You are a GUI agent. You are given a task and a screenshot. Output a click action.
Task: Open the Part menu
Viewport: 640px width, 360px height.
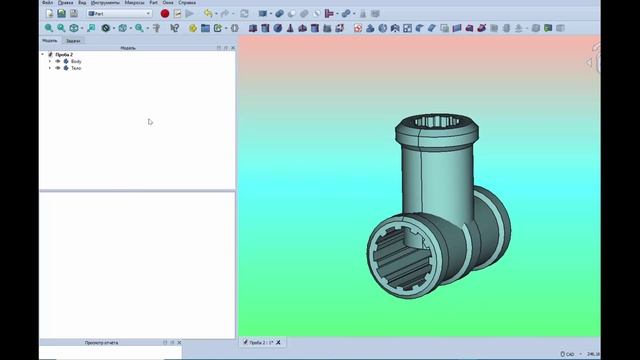coord(153,2)
